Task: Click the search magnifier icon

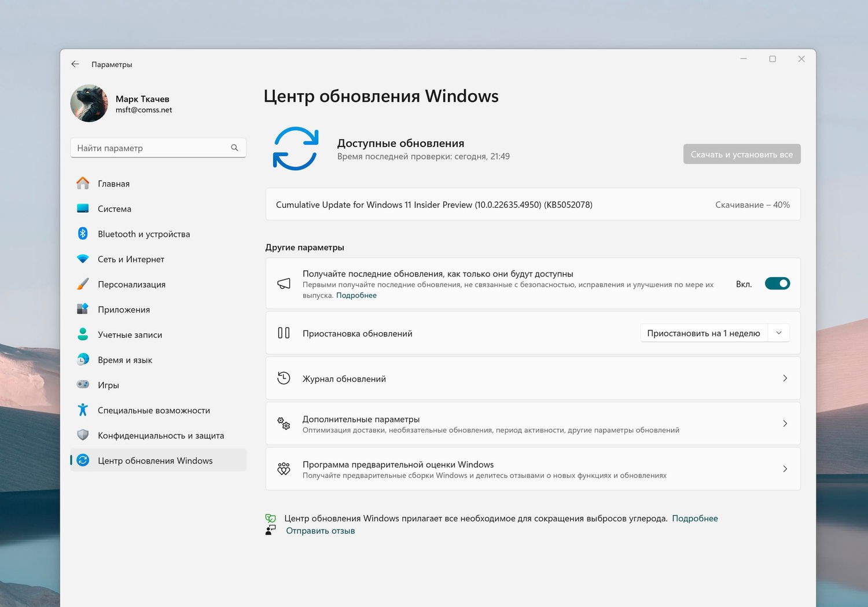Action: pos(234,148)
